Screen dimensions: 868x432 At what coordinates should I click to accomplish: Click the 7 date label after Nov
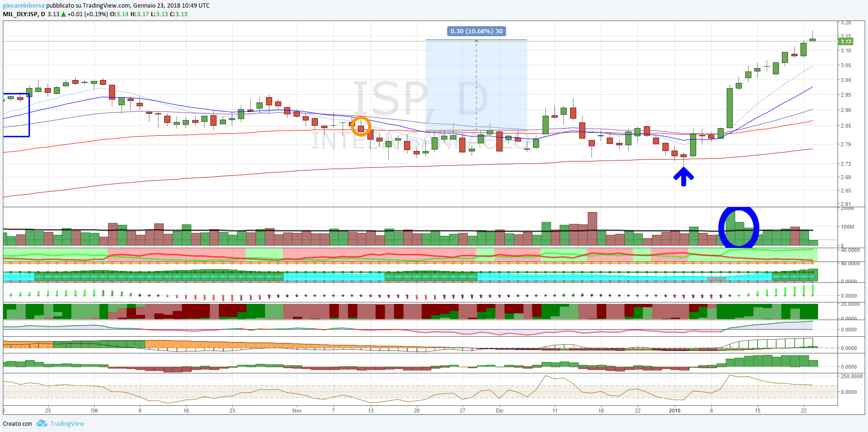[334, 411]
